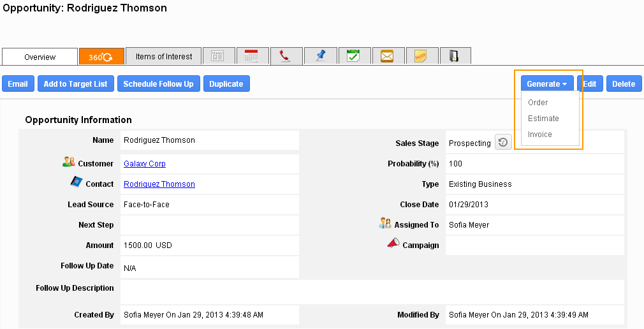Open the Galaxy Corp customer link
Viewport: 644px width, 329px height.
click(145, 164)
